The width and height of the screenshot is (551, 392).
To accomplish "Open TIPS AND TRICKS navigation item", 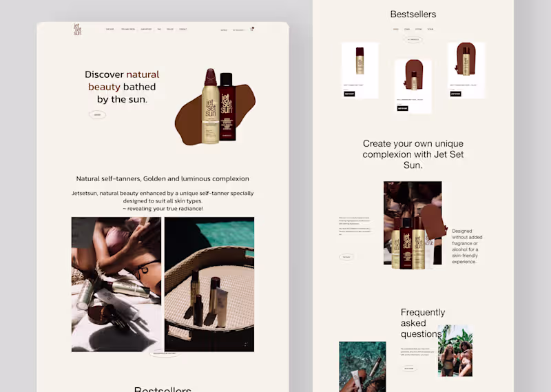I will tap(128, 29).
